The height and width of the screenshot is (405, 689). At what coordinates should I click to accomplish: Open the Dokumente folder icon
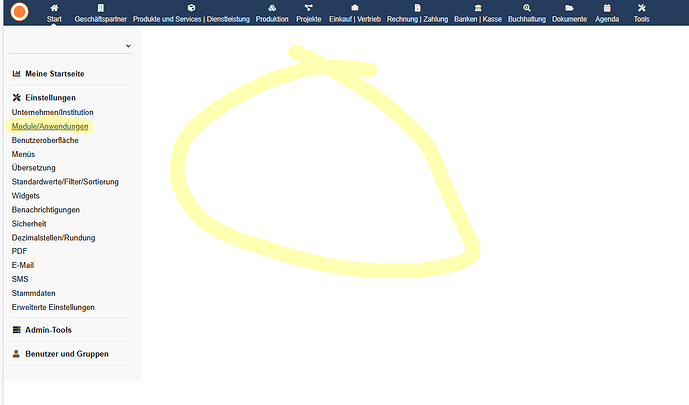[569, 8]
